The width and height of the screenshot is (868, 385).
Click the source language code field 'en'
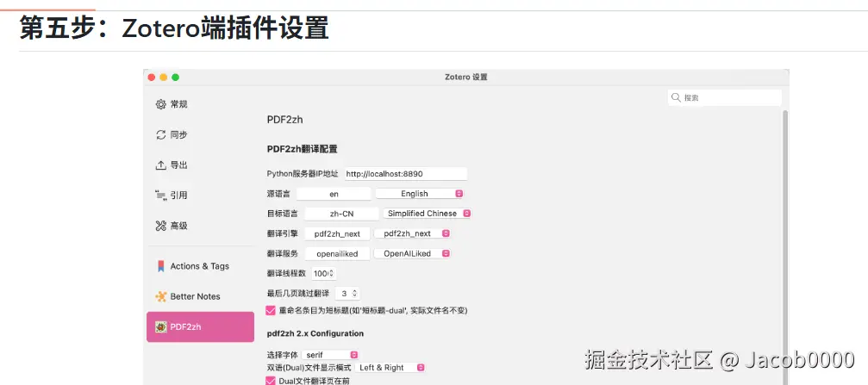pyautogui.click(x=334, y=194)
